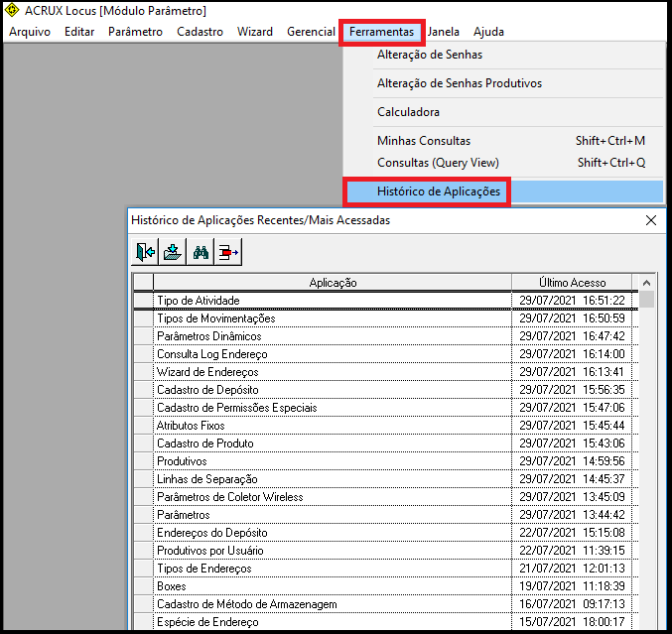Click the ACRUX Locus yellow app icon
Screen dimensions: 672x634
[x=12, y=10]
